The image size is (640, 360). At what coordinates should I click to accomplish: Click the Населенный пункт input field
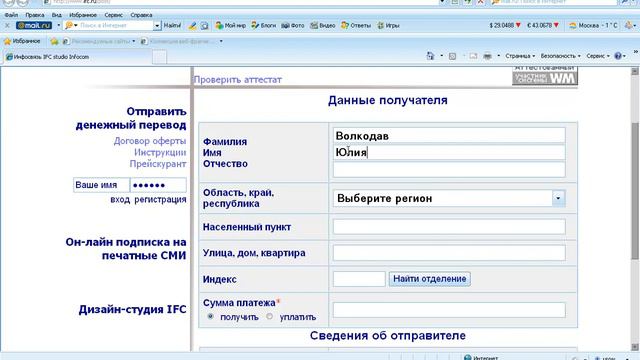449,227
